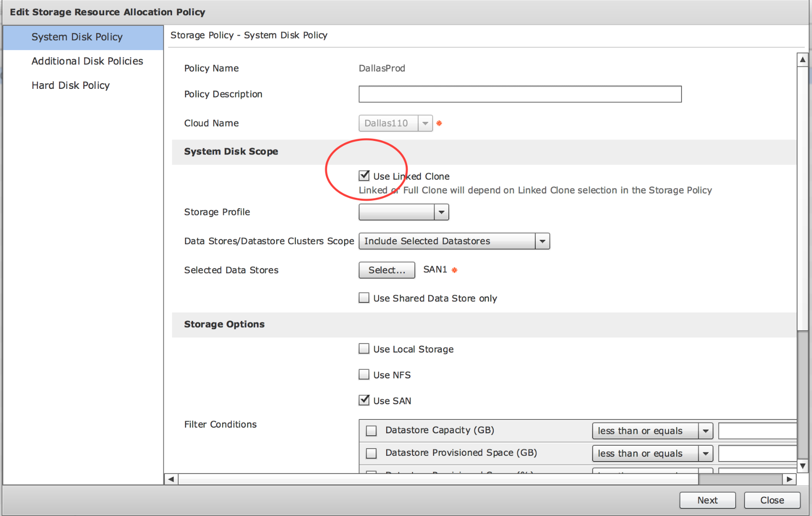Screen dimensions: 812x516
Task: Open the Data Stores/Datastore Clusters Scope dropdown
Action: [x=454, y=241]
